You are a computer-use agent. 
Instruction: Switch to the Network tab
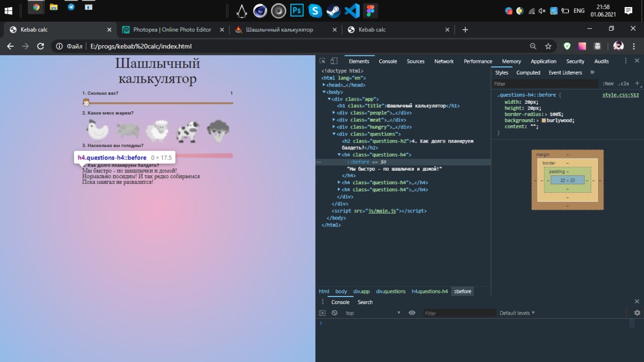444,61
